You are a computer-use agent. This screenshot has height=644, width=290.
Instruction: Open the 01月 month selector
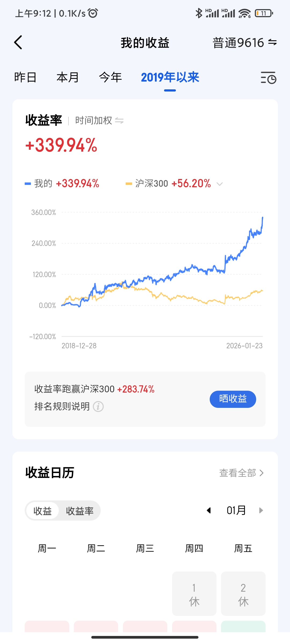point(236,510)
